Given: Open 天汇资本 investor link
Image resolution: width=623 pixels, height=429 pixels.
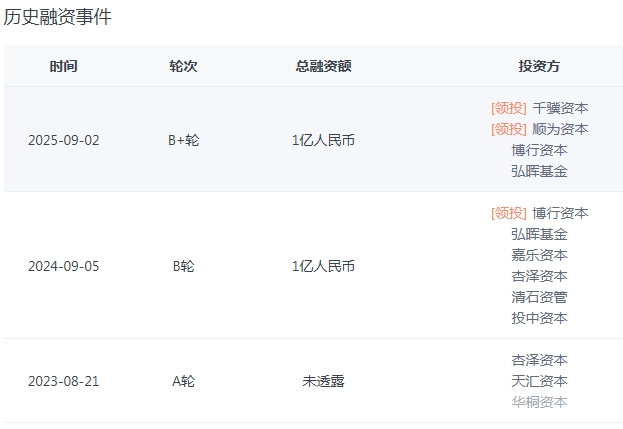Looking at the screenshot, I should pyautogui.click(x=539, y=381).
